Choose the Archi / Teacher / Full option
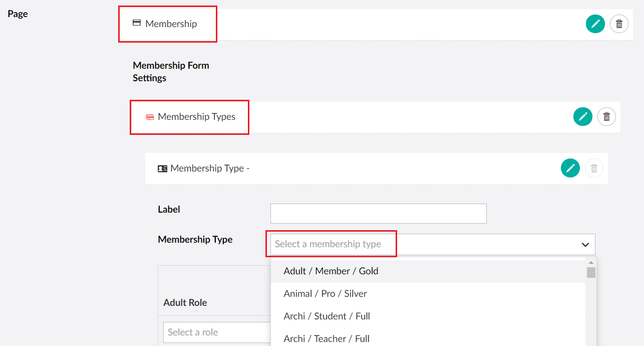This screenshot has width=644, height=346. point(327,338)
